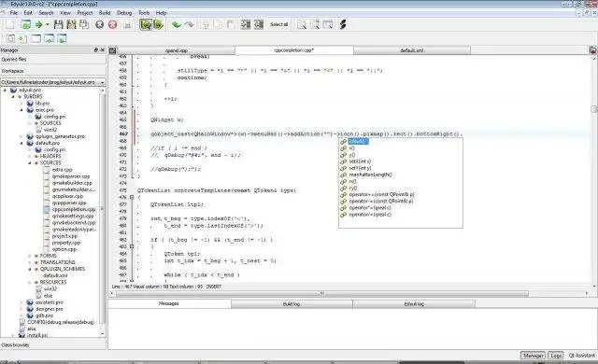Collapse the exec.pro tree node
The height and width of the screenshot is (364, 598).
tap(21, 110)
